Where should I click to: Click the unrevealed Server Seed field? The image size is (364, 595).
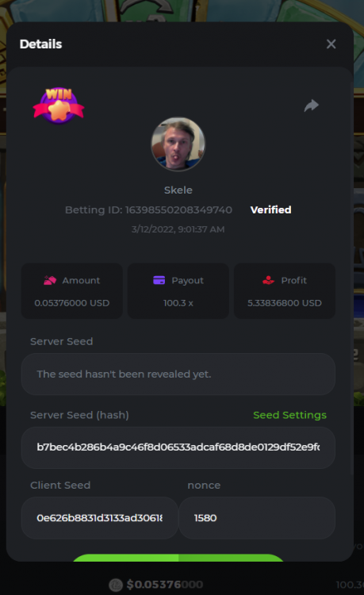click(178, 374)
